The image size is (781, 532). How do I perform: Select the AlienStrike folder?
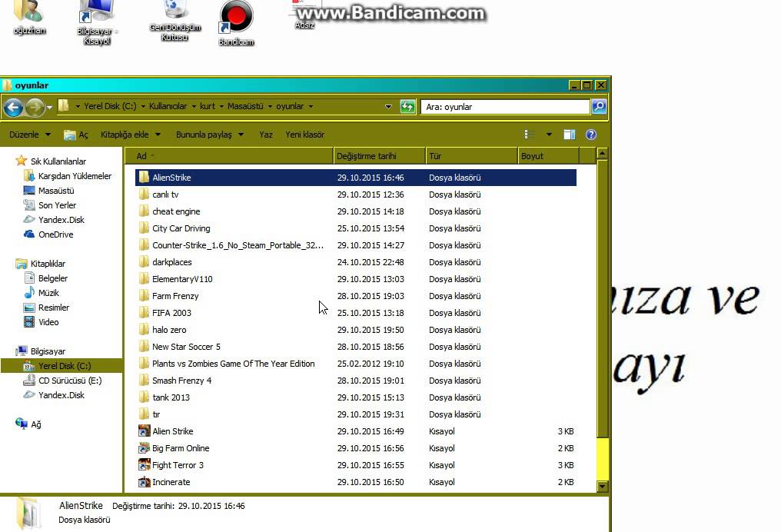356,178
